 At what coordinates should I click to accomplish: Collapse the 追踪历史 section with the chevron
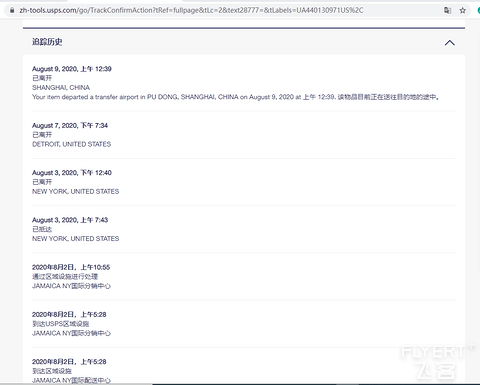[450, 43]
